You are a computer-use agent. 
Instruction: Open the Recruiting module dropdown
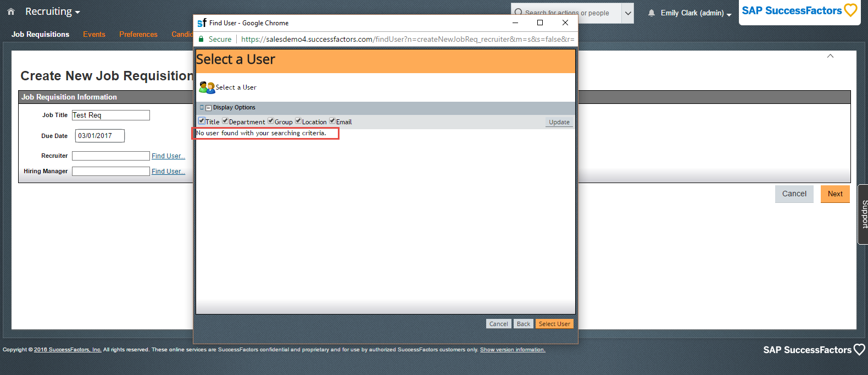(x=53, y=12)
